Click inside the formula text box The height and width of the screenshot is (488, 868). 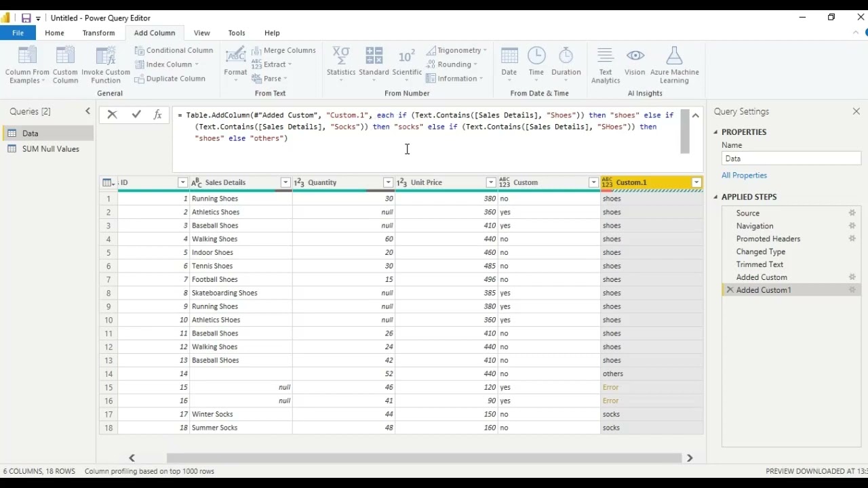[427, 139]
